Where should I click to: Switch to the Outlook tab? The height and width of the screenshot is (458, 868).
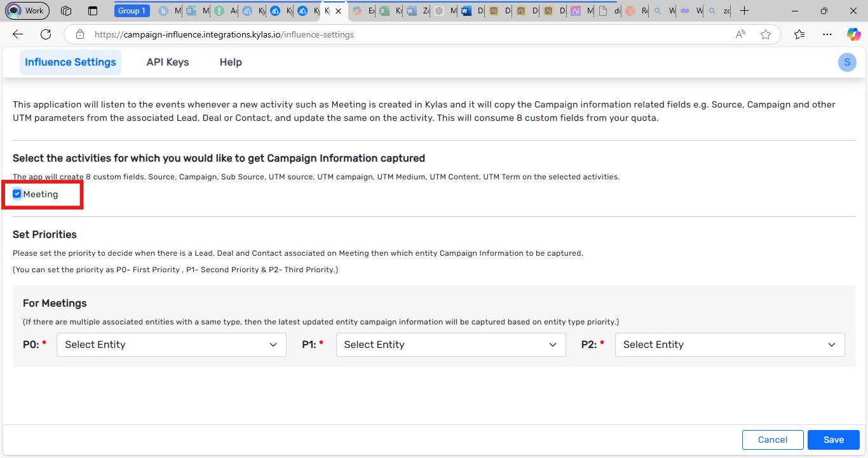pos(196,11)
